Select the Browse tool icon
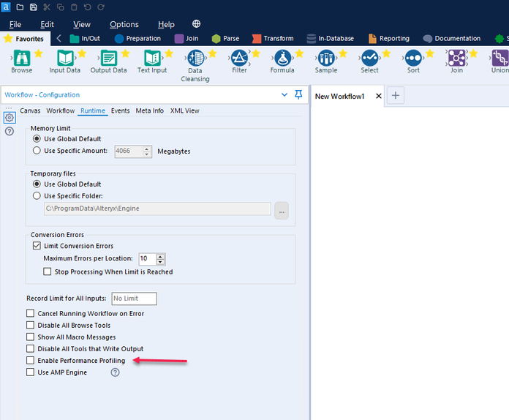The width and height of the screenshot is (509, 420). [22, 59]
